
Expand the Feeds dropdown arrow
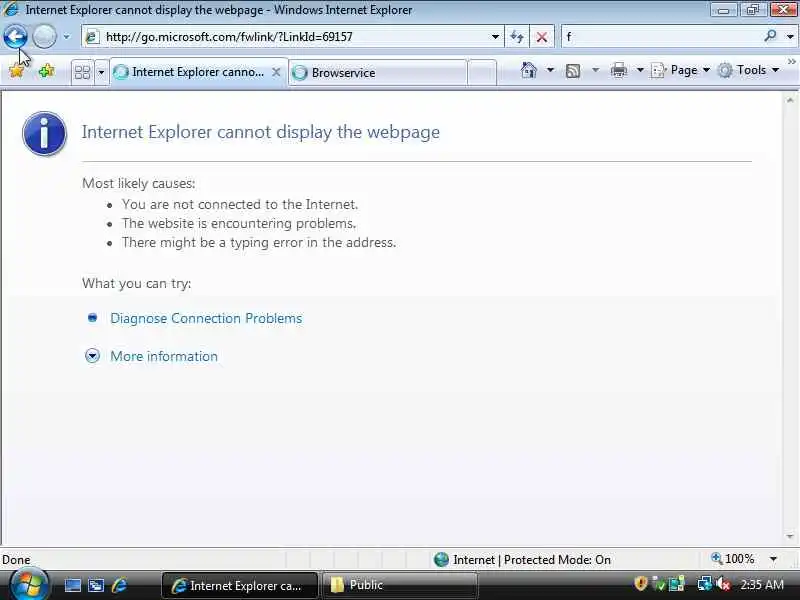click(595, 70)
